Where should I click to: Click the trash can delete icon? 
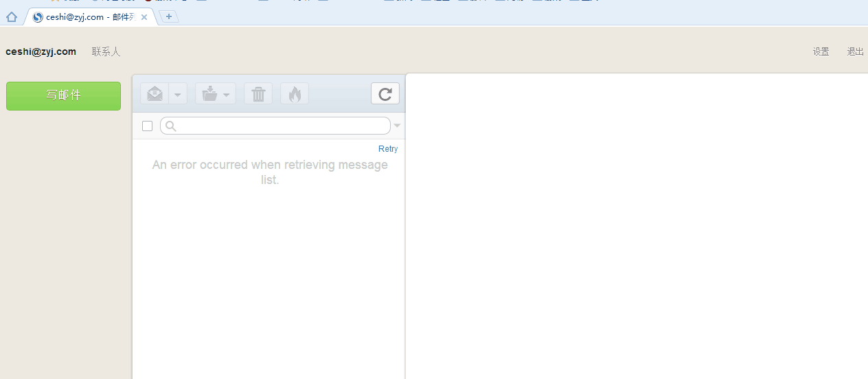click(258, 94)
